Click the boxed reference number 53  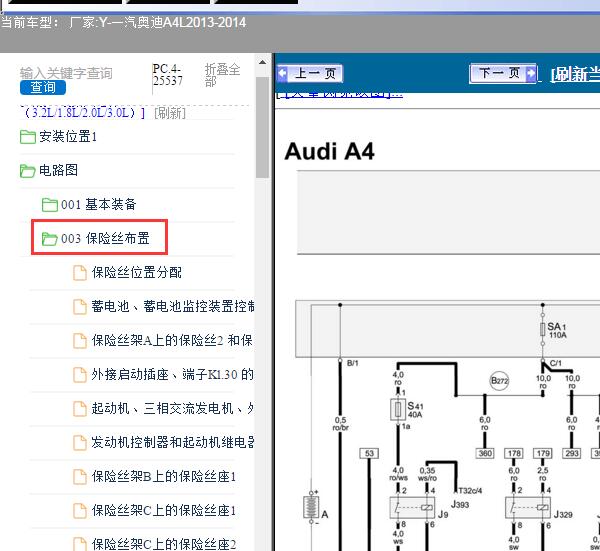pos(369,453)
